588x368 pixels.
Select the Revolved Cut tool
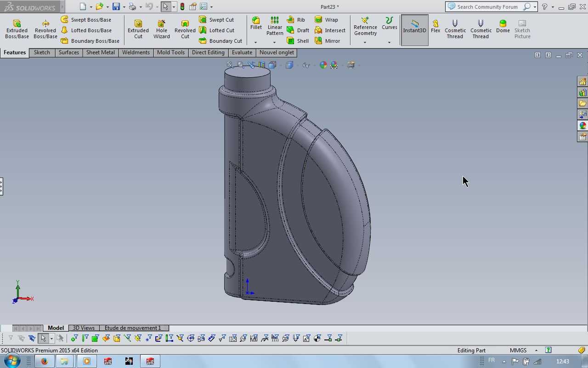(x=185, y=29)
